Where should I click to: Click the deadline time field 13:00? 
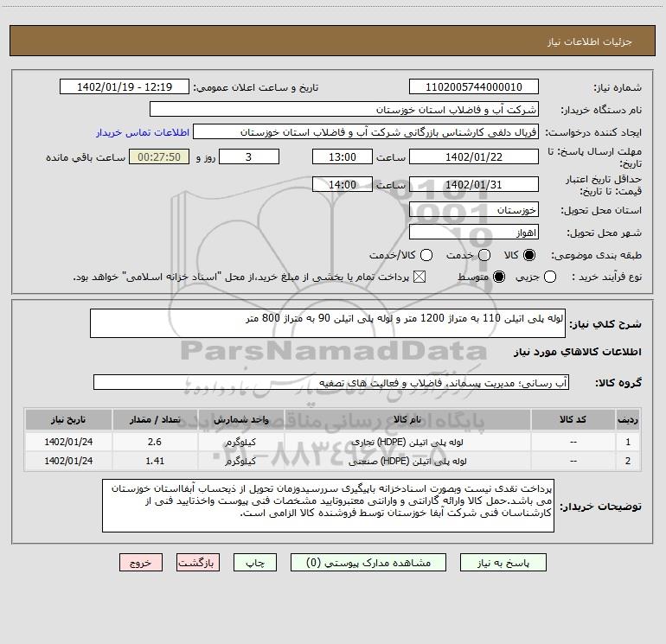click(x=343, y=156)
